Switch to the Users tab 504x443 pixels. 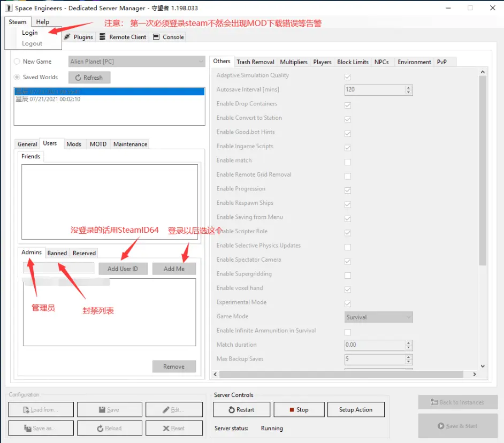50,143
